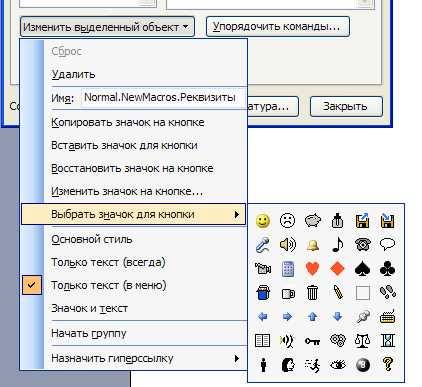Viewport: 422px width, 387px height.
Task: Pick the head profile icon
Action: (x=288, y=365)
